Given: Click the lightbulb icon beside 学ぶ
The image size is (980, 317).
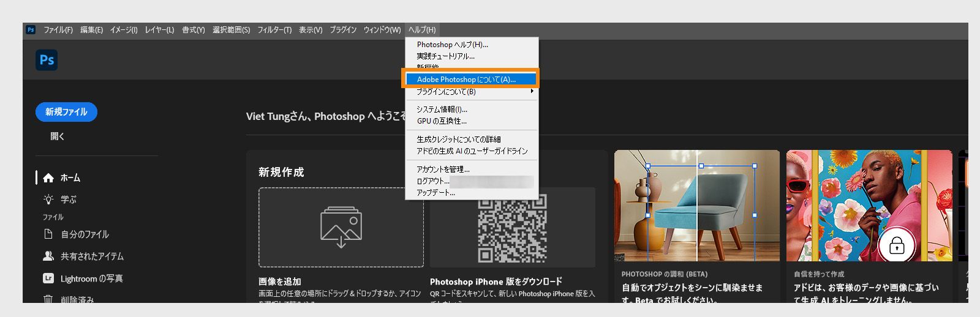Looking at the screenshot, I should (x=48, y=200).
